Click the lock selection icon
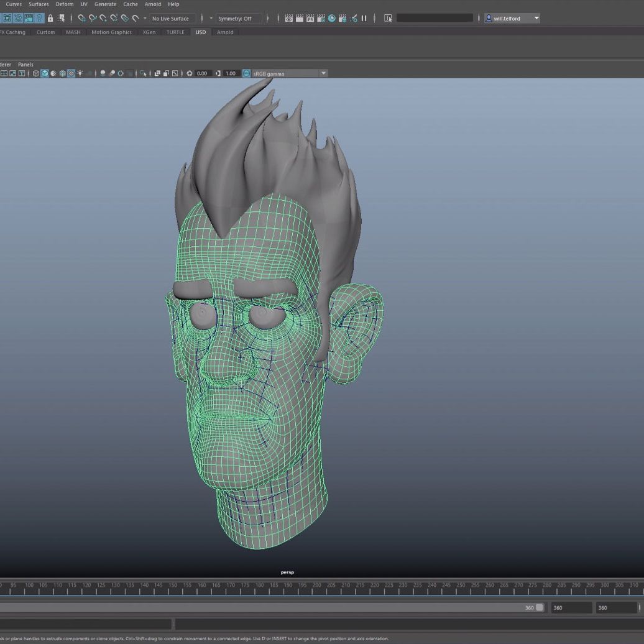Screen dimensions: 644x644 [x=50, y=18]
